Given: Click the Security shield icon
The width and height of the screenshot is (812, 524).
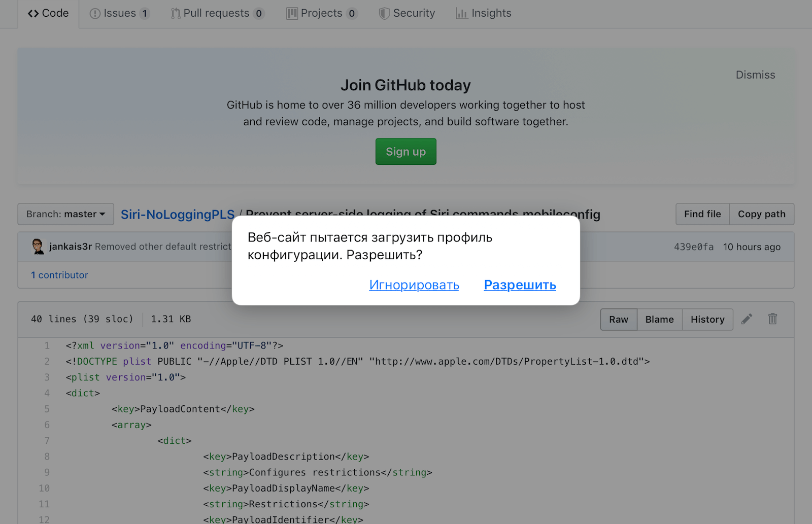Looking at the screenshot, I should [384, 14].
